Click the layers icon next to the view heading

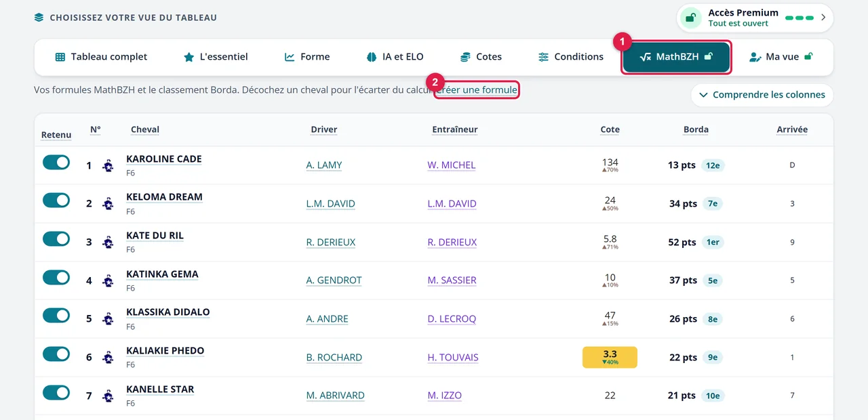[39, 18]
